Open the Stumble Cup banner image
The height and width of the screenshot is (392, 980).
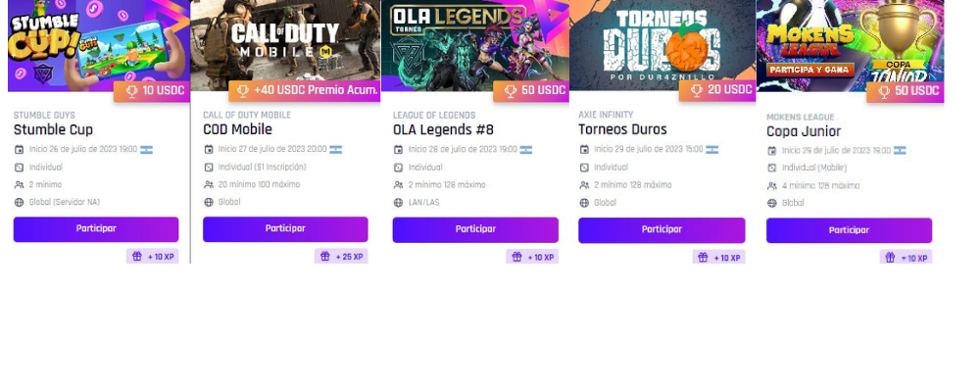tap(99, 45)
